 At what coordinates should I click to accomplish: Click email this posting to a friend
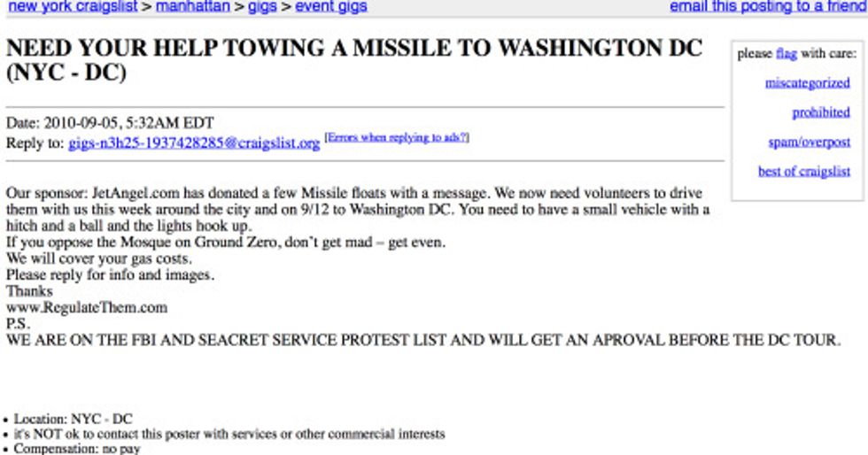(x=769, y=7)
